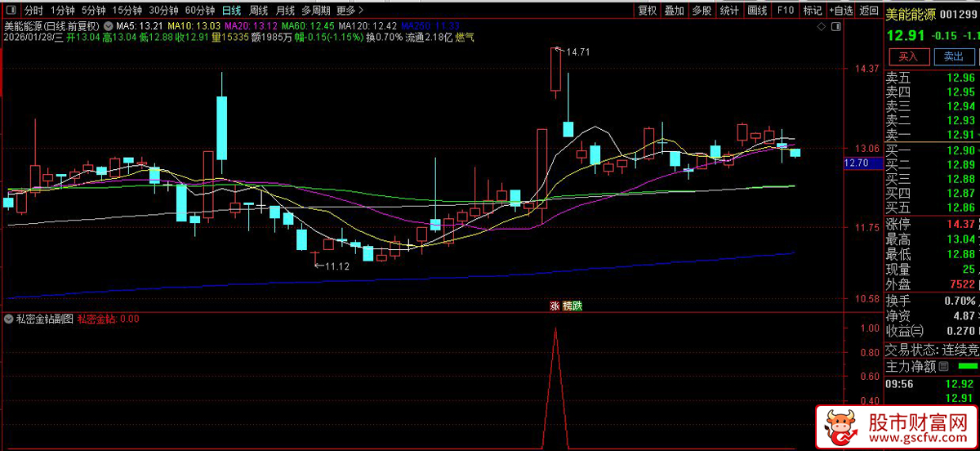Open the 多周期 multi-period view

(x=316, y=11)
